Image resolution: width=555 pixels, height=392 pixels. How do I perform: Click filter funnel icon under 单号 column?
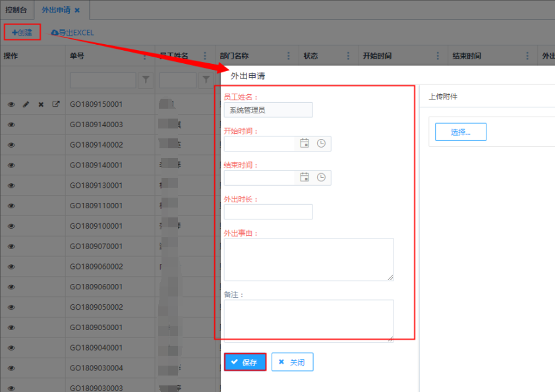coord(146,80)
